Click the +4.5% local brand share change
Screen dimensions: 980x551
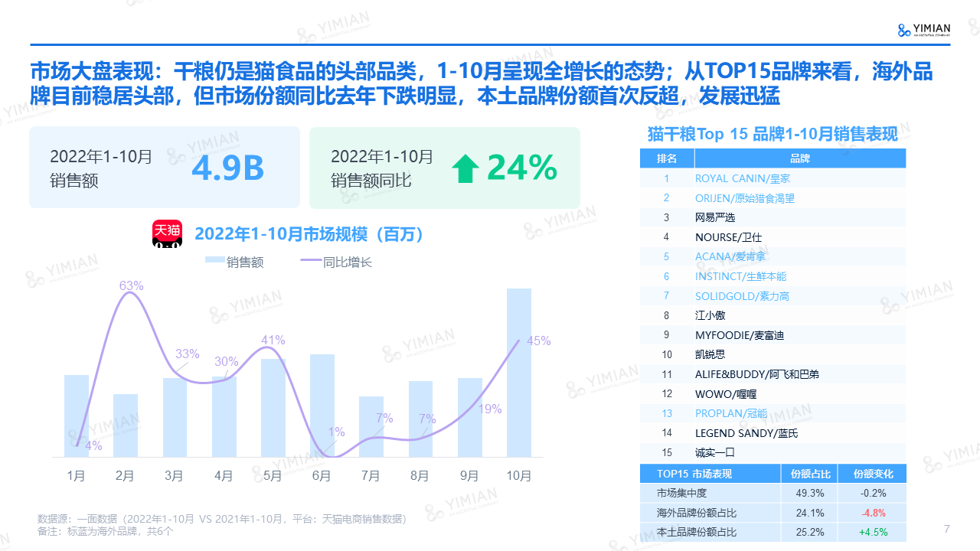pyautogui.click(x=872, y=532)
